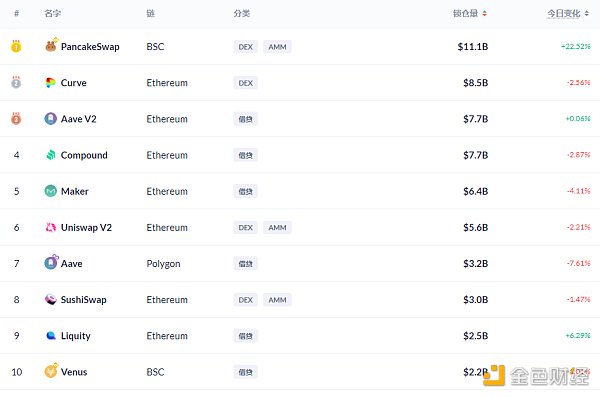600x397 pixels.
Task: Click the Uniswap V2 unicorn logo icon
Action: (x=51, y=227)
